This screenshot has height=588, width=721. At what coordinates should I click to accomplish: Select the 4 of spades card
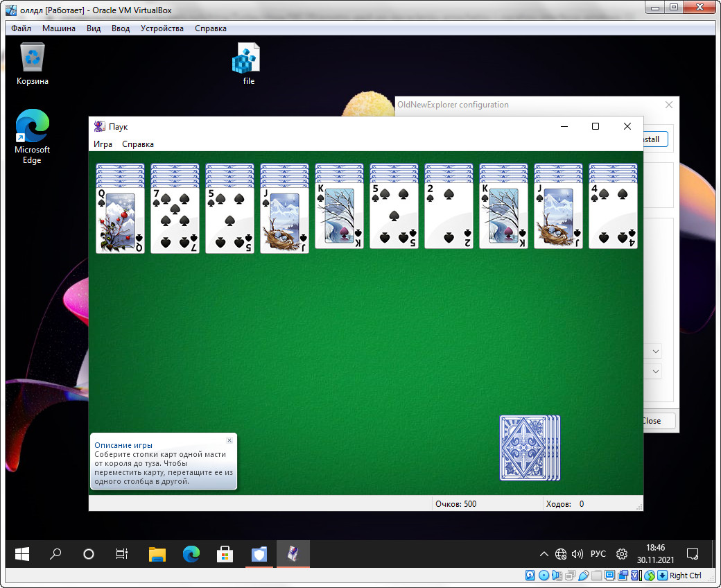(612, 216)
